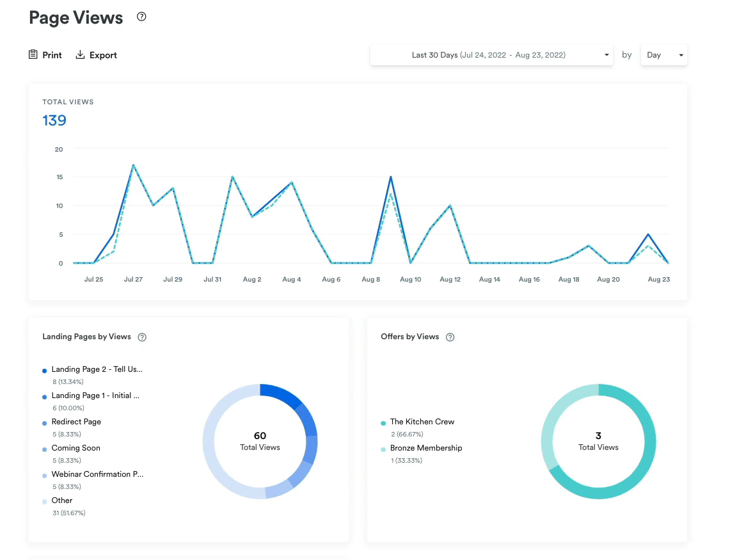Click the blue dot beside Landing Page 2
The height and width of the screenshot is (560, 730).
pyautogui.click(x=44, y=370)
